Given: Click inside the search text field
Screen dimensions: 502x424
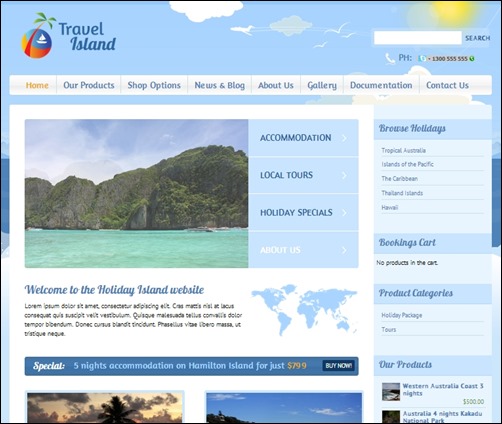Looking at the screenshot, I should point(418,38).
